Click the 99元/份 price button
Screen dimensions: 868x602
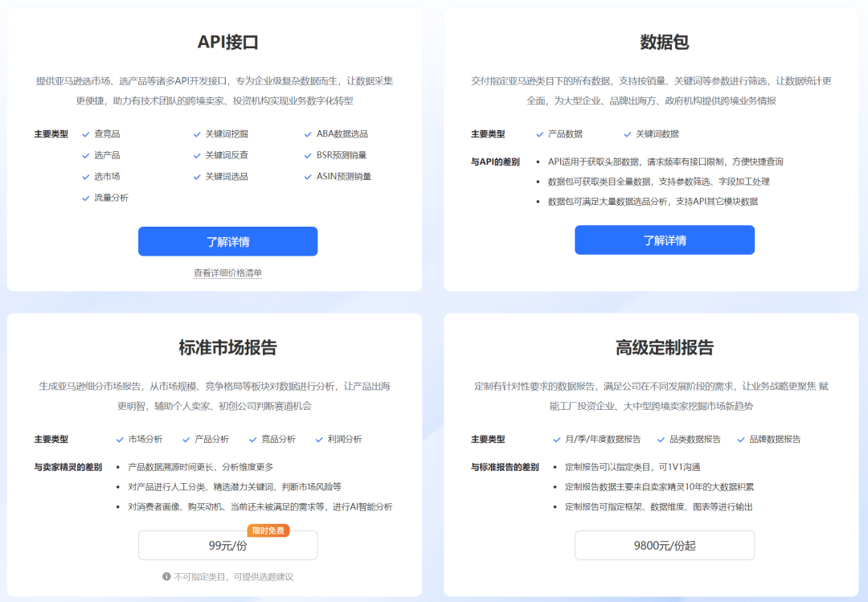coord(227,545)
